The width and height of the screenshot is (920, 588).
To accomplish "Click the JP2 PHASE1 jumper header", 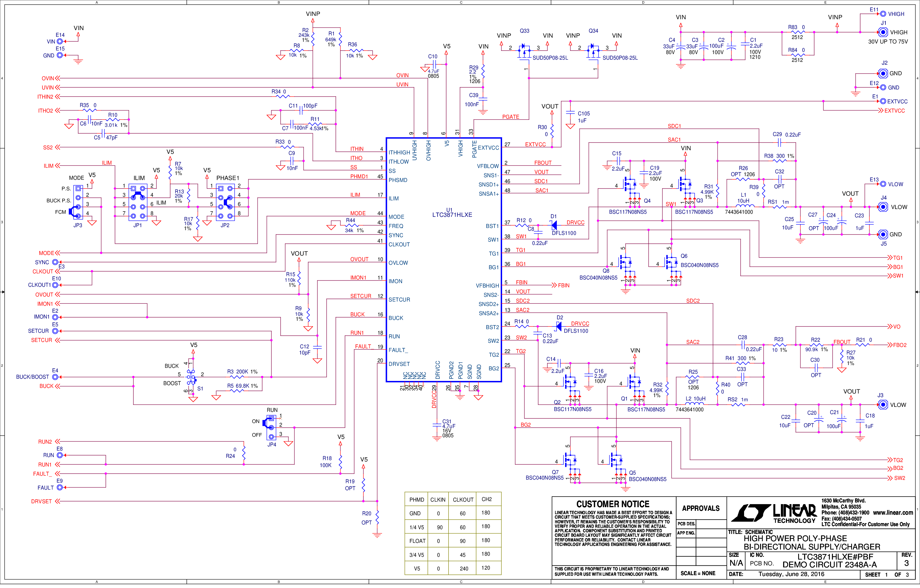I will click(x=226, y=202).
